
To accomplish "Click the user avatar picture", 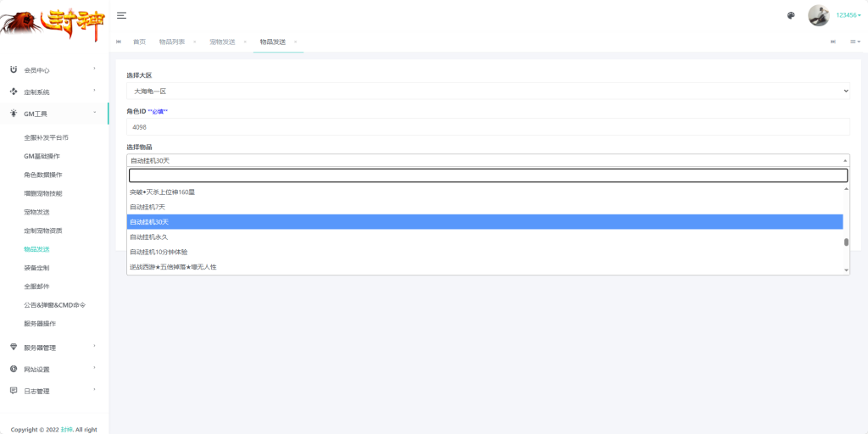I will click(x=819, y=15).
